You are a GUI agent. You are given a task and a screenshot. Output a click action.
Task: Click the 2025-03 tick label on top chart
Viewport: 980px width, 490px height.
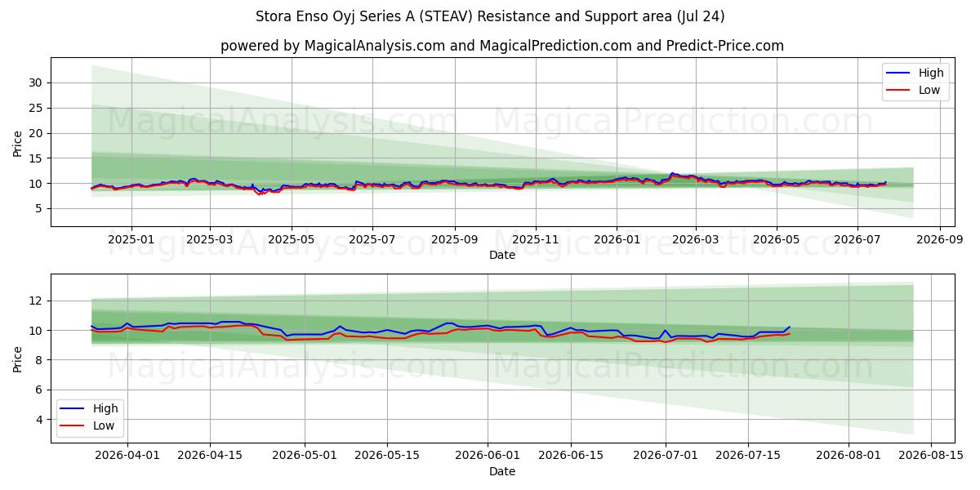[x=210, y=240]
